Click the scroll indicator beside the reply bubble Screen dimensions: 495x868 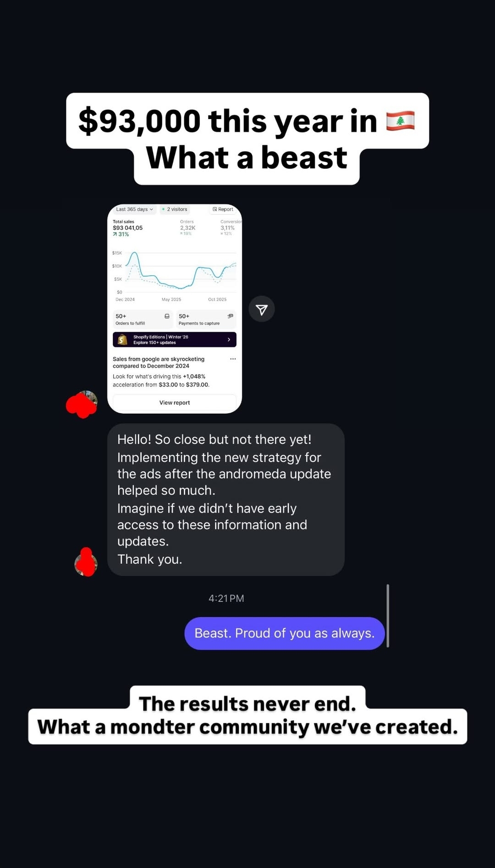(x=388, y=616)
